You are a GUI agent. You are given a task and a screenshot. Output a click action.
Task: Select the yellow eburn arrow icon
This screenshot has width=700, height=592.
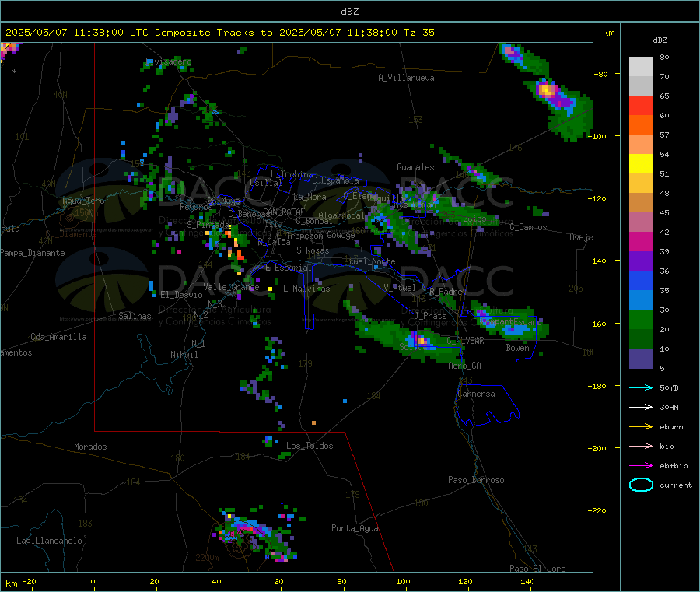point(641,427)
